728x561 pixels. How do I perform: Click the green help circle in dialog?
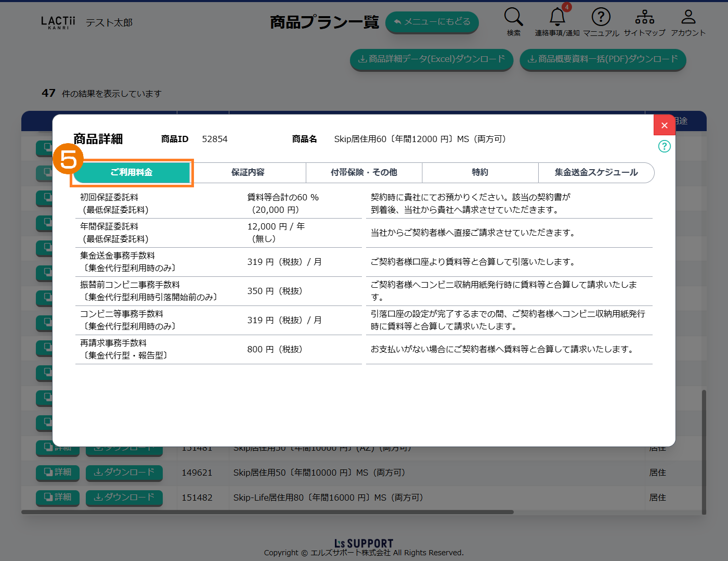coord(664,146)
